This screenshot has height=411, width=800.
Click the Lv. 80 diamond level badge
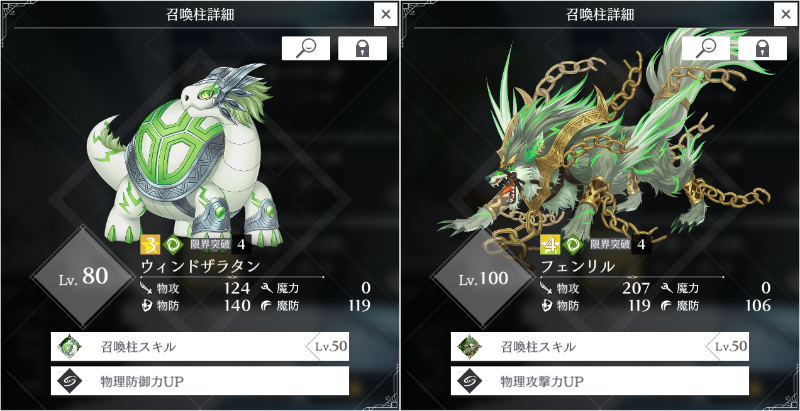(82, 277)
